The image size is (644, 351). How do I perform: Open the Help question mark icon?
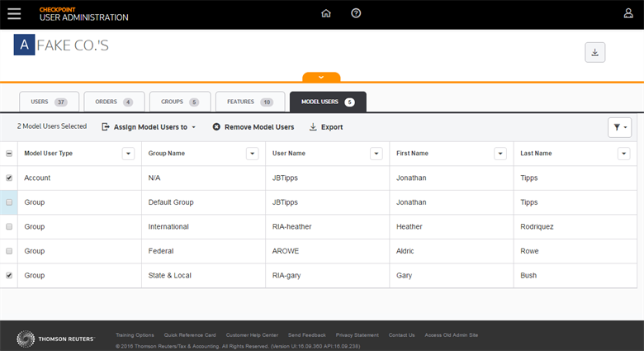pos(356,13)
